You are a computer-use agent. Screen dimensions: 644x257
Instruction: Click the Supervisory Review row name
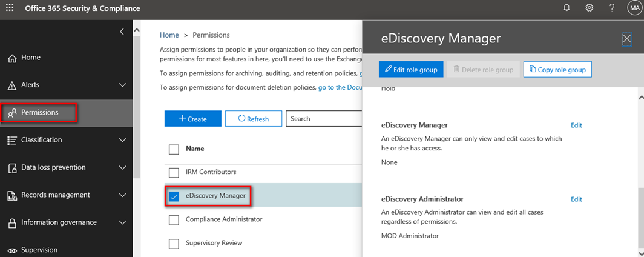click(214, 243)
